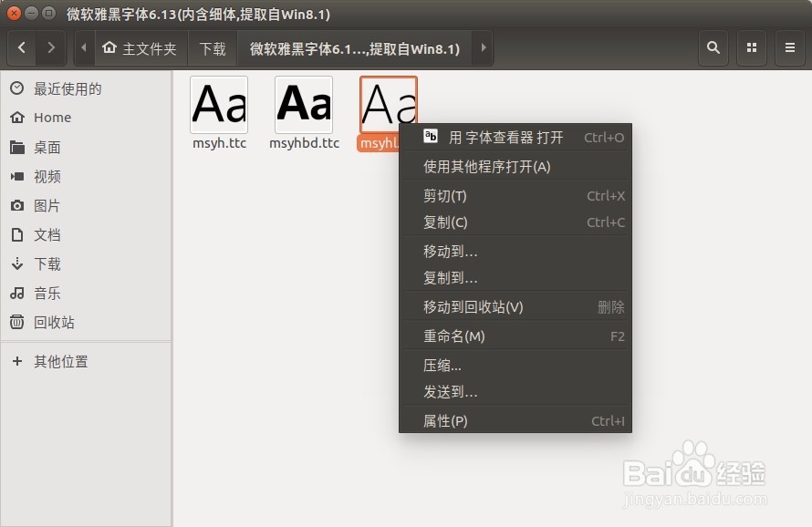The image size is (812, 527).
Task: Go forward with the right arrow button
Action: click(51, 48)
